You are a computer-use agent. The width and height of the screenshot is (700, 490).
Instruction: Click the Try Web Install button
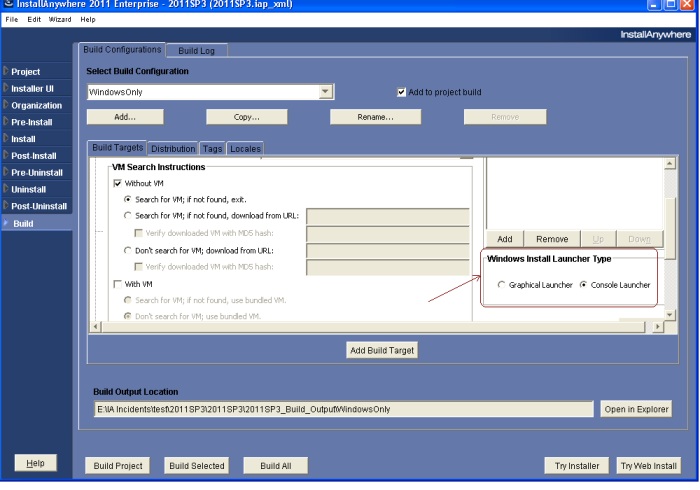pos(649,466)
